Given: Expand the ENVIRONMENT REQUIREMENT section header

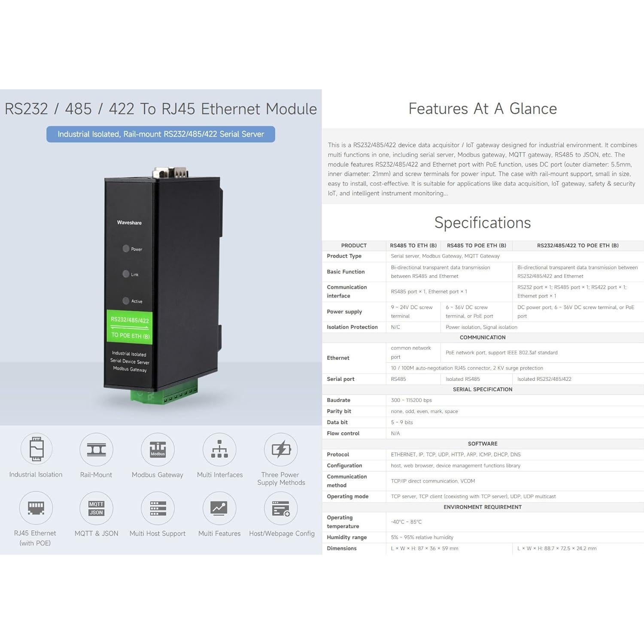Looking at the screenshot, I should [x=482, y=507].
